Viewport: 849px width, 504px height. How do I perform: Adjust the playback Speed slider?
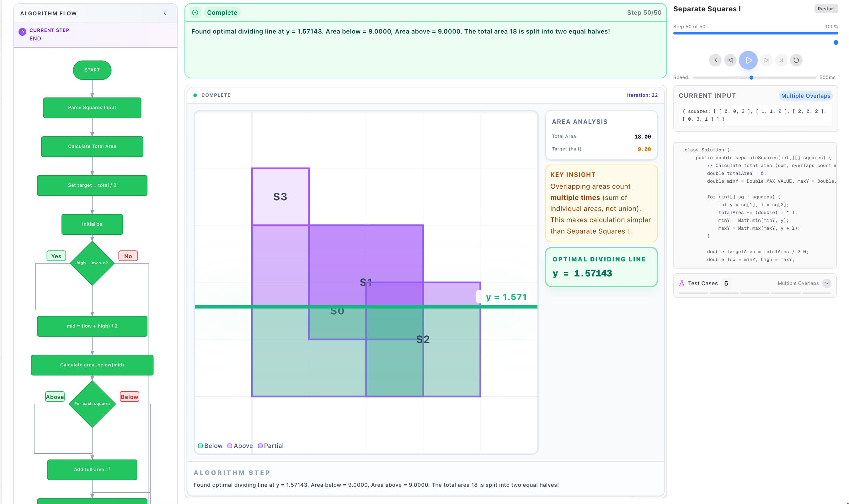click(751, 77)
